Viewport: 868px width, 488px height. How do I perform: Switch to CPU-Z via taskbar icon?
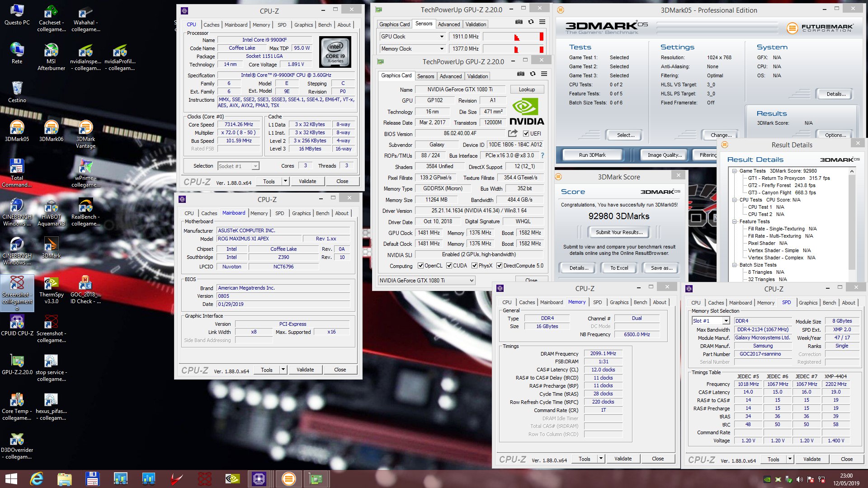(x=259, y=479)
